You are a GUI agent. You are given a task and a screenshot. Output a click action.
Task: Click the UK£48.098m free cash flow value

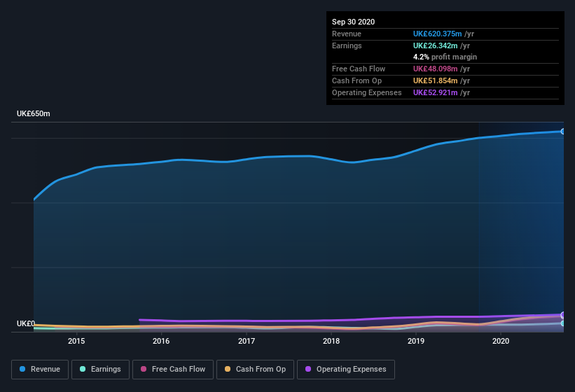[x=436, y=69]
